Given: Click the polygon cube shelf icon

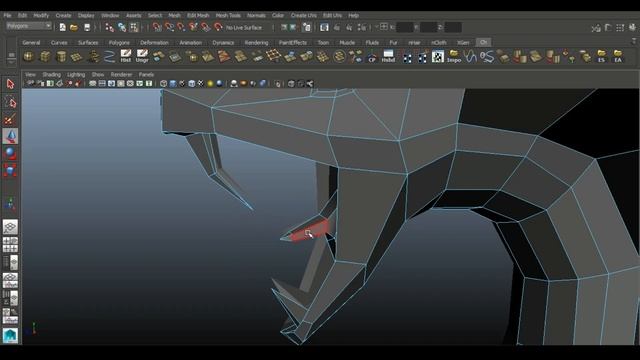Looking at the screenshot, I should tap(45, 56).
